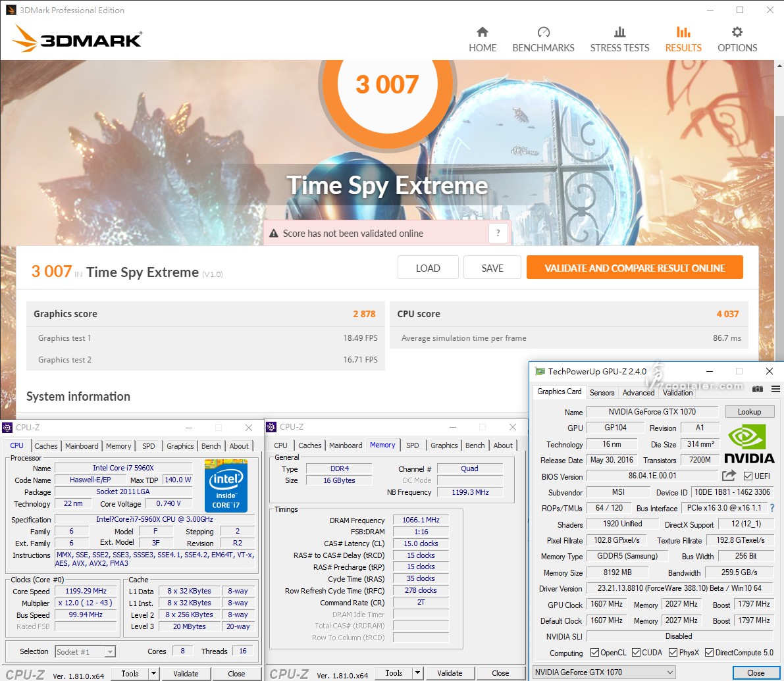Switch to the Sensors tab in GPU-Z
Viewport: 784px width, 681px height.
(x=602, y=392)
